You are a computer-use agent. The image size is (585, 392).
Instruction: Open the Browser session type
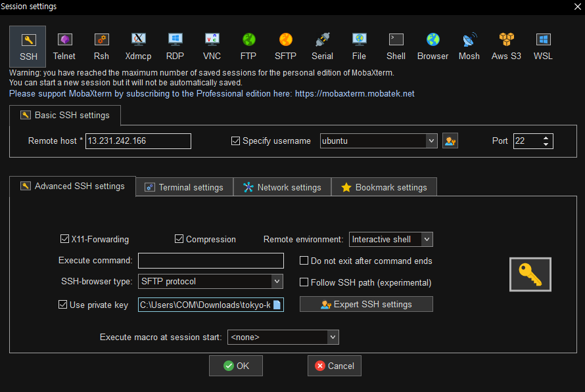click(433, 46)
